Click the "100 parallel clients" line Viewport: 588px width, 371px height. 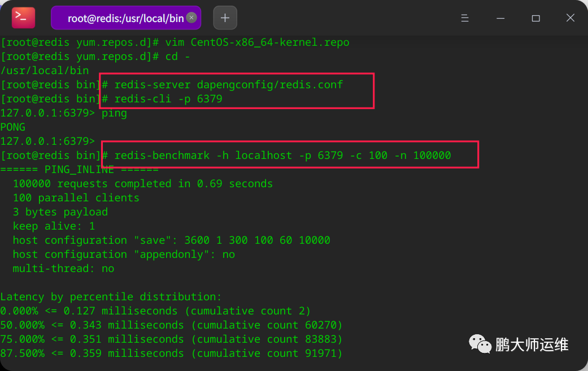pos(76,198)
